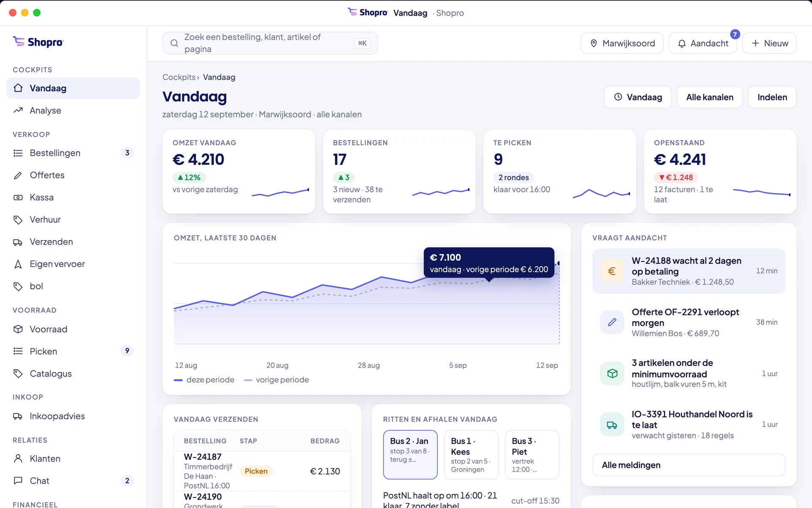The height and width of the screenshot is (508, 812).
Task: Open the Vandaag cockpit home icon
Action: 18,88
